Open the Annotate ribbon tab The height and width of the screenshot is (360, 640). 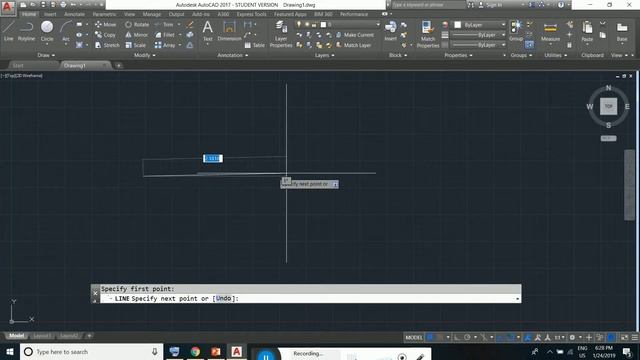pos(74,14)
